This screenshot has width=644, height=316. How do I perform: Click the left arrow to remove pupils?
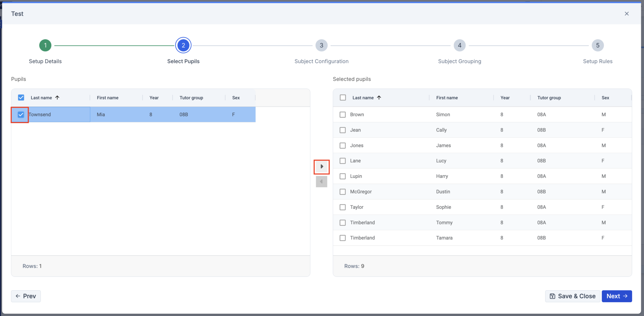point(321,182)
